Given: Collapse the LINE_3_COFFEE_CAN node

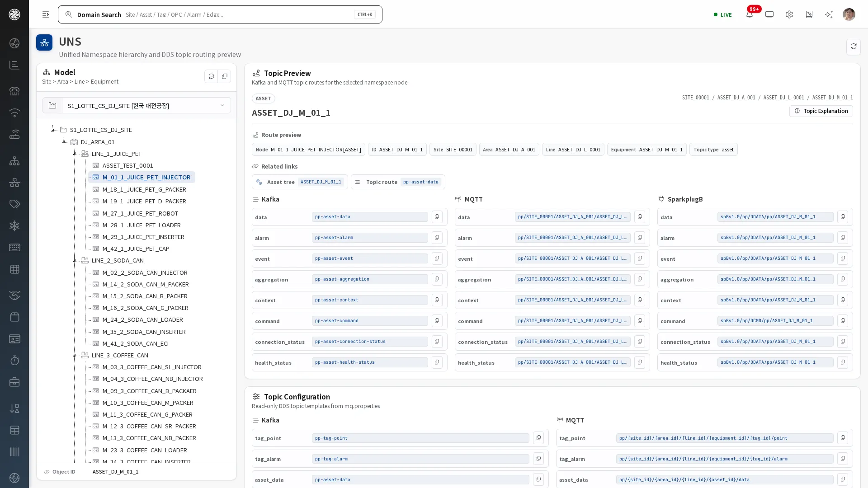Looking at the screenshot, I should [x=75, y=355].
